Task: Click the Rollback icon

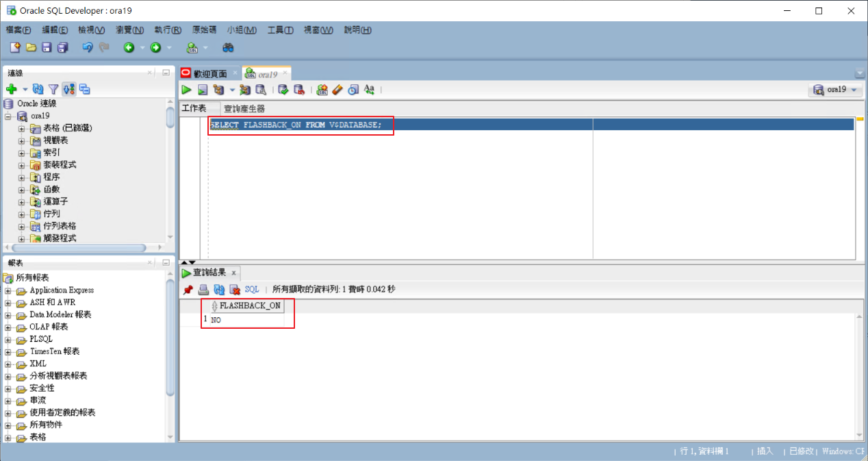Action: pos(299,90)
